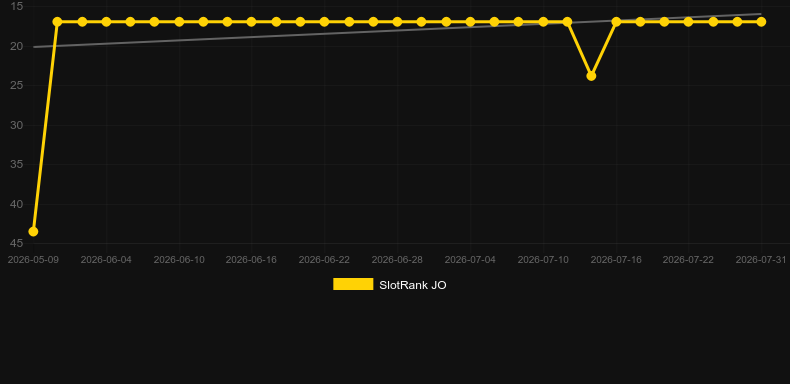Select the data point above 2026-06-04
The image size is (790, 384).
coord(106,22)
